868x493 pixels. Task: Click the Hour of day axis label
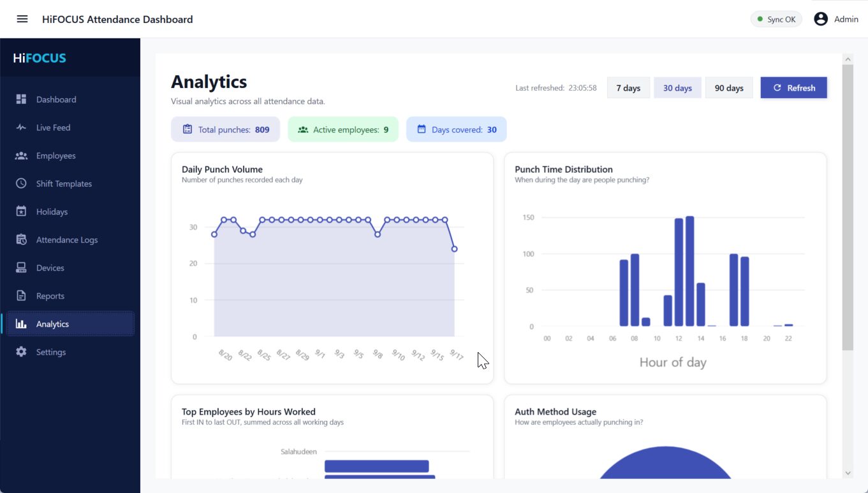(673, 362)
